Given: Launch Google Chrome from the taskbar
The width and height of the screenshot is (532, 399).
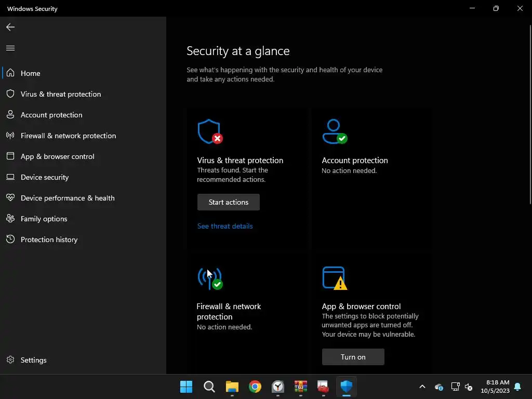Looking at the screenshot, I should [255, 387].
